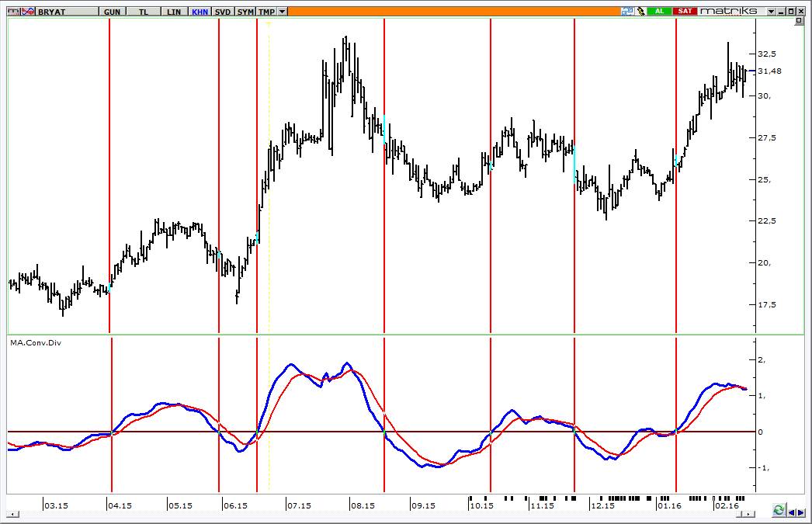Click the small square maximize pane icon
Viewport: 812px width, 524px height.
[799, 20]
